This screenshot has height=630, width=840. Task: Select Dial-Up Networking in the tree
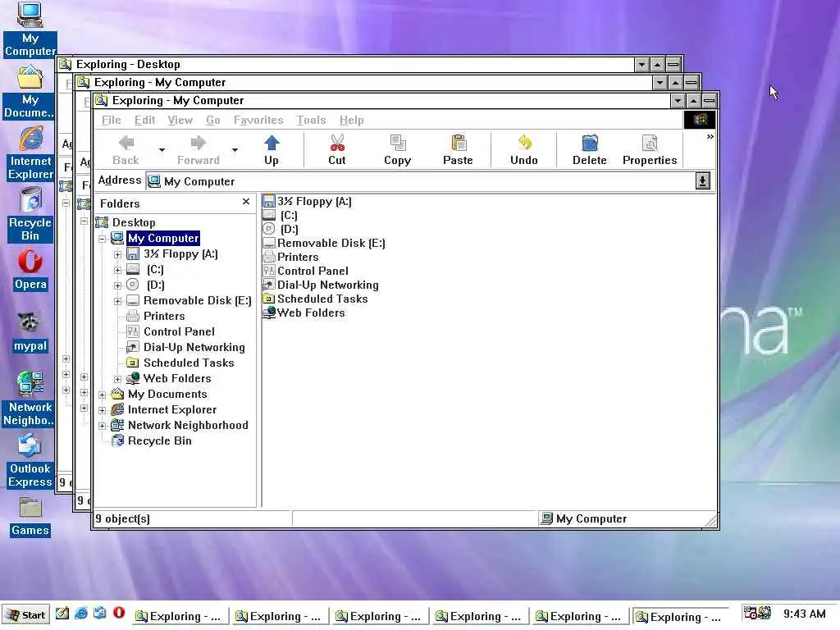(x=194, y=347)
